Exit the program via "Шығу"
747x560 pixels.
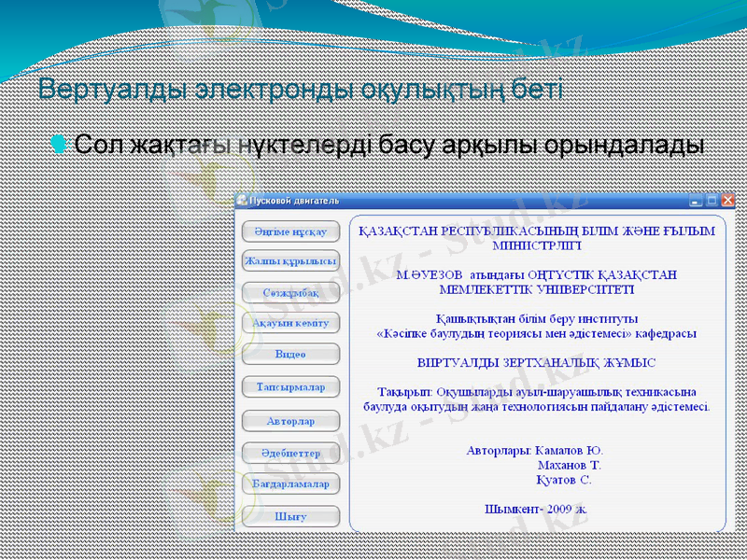point(289,515)
